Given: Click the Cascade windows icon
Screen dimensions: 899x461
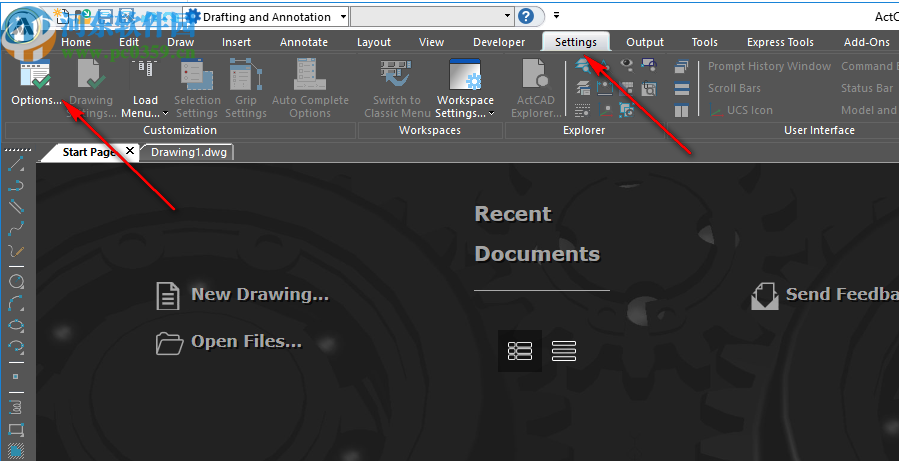Looking at the screenshot, I should pyautogui.click(x=681, y=67).
